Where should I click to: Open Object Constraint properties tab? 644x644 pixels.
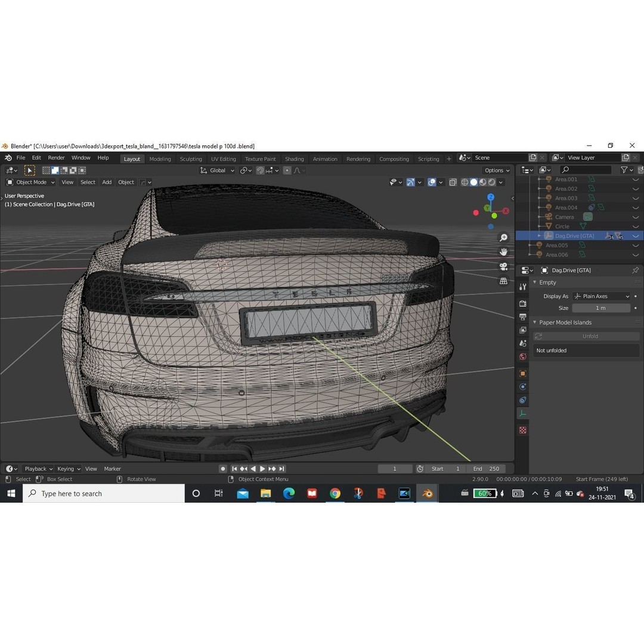[522, 400]
